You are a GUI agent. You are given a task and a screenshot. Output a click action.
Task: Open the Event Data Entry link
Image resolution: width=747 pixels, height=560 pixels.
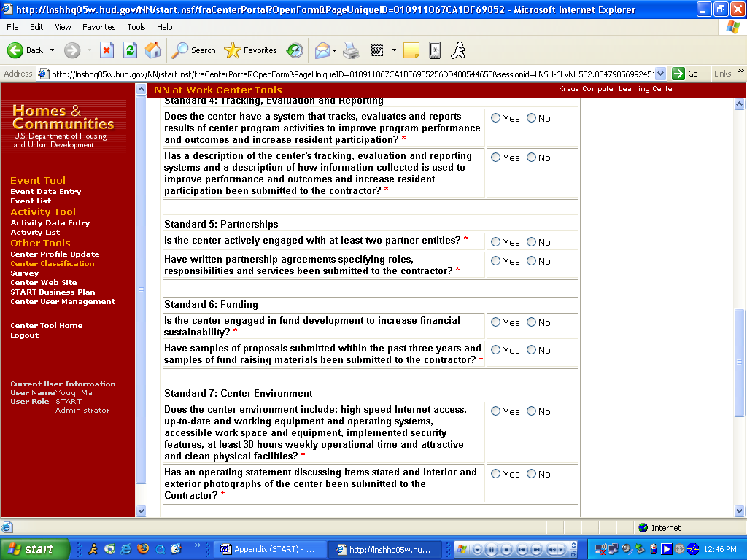coord(46,192)
